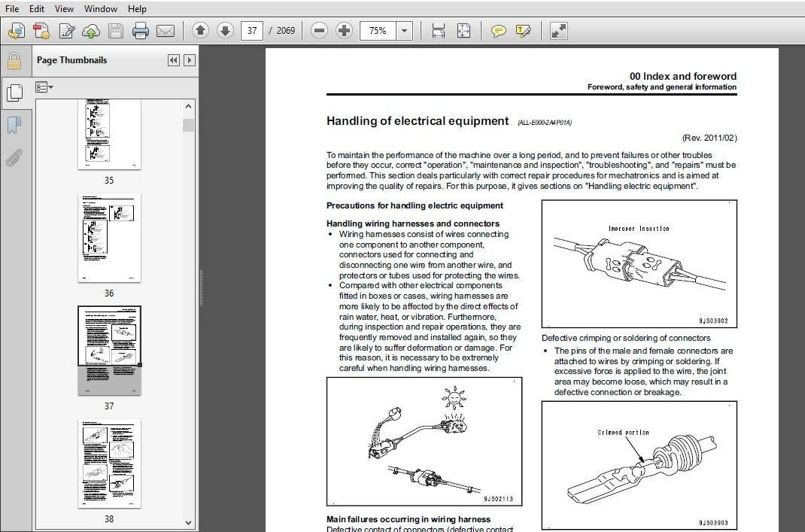Click the text Defective crimping or soldering of connectors

(626, 338)
